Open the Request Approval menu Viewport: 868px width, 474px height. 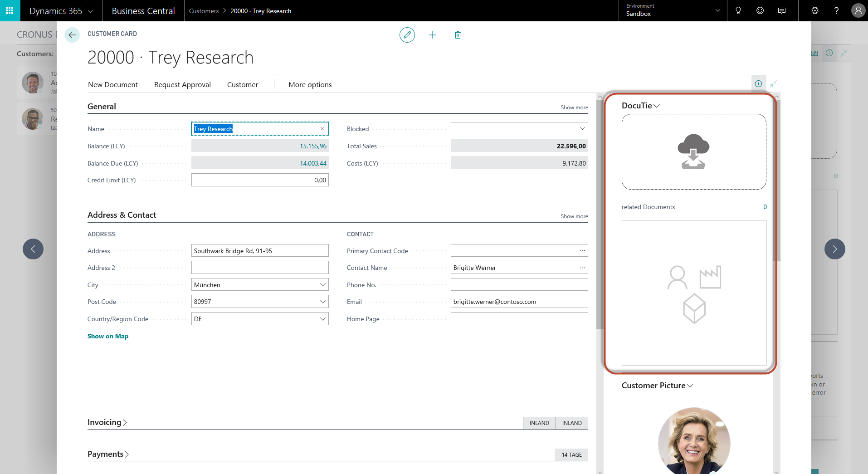[x=182, y=84]
